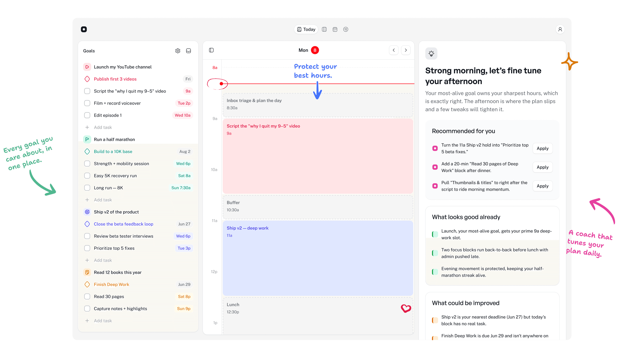The image size is (644, 358).
Task: Click the pink marker beside Ship v2 hold recommendation
Action: [435, 148]
